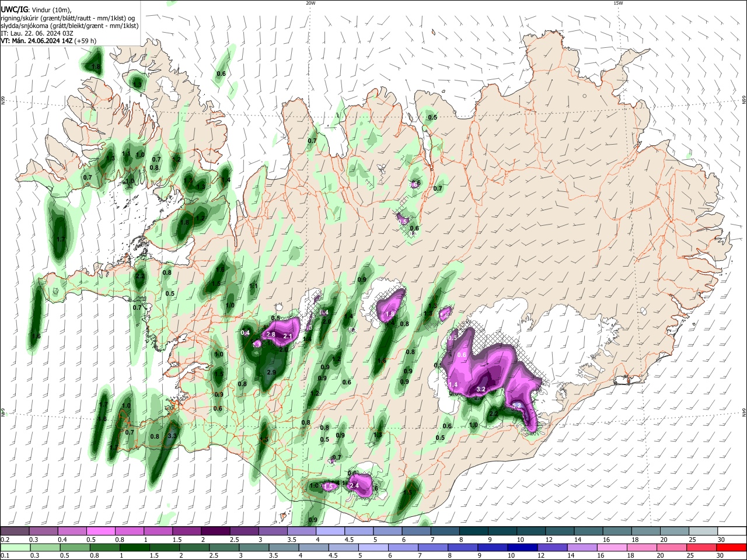Click the 'IT: Lau. 22. 06. 2024 03Z' line
The image size is (747, 560).
tap(37, 33)
